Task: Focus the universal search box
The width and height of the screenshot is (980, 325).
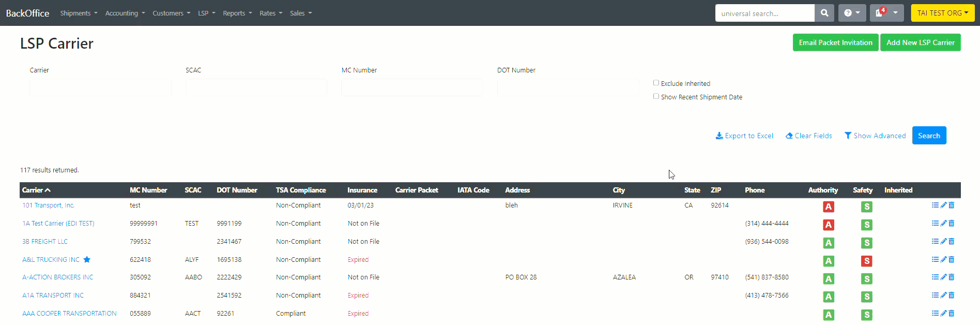Action: (765, 13)
